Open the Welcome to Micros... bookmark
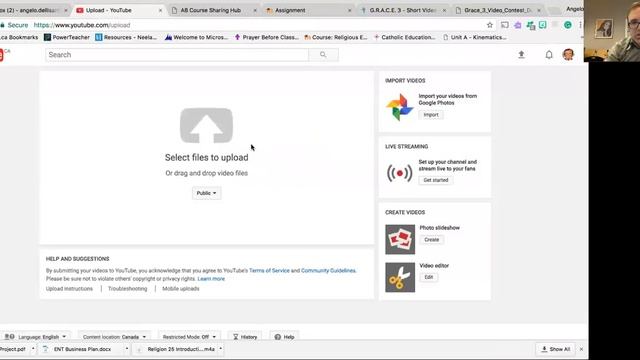The height and width of the screenshot is (360, 640). (x=196, y=37)
